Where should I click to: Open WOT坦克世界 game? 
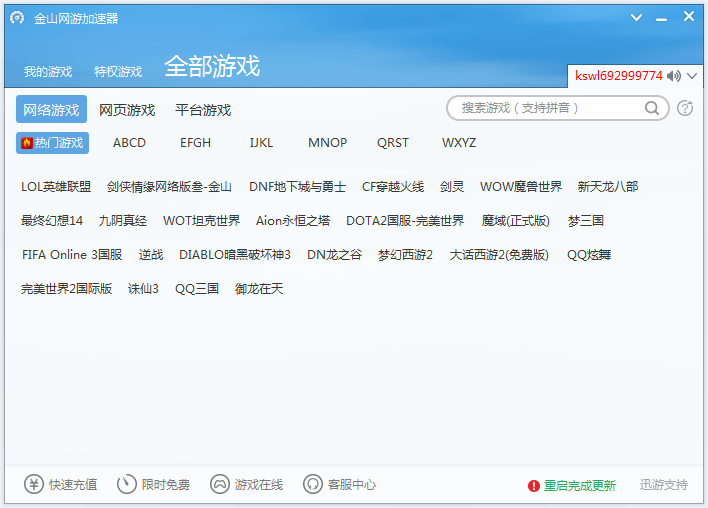(x=201, y=220)
